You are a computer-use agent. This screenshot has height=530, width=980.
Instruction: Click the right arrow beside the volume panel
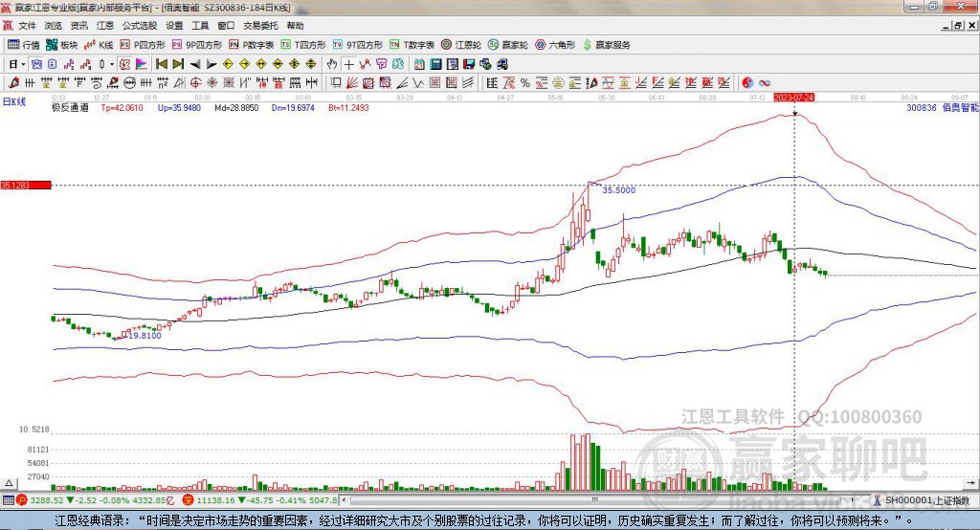970,483
